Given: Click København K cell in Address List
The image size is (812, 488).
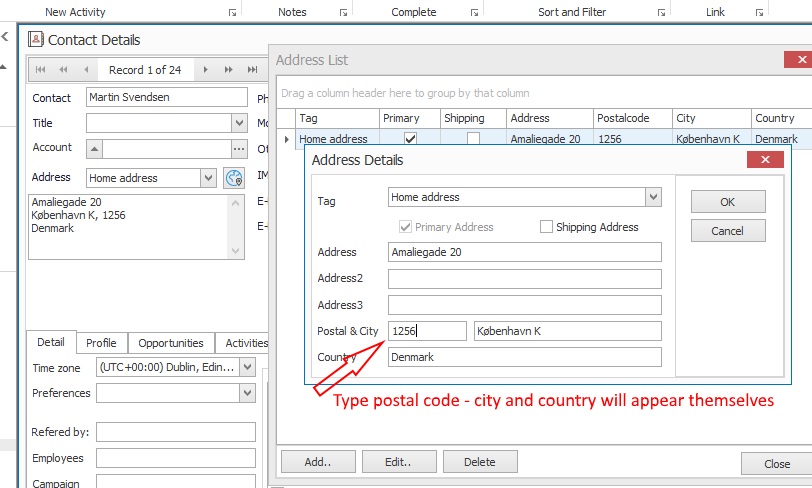Looking at the screenshot, I should pos(712,139).
